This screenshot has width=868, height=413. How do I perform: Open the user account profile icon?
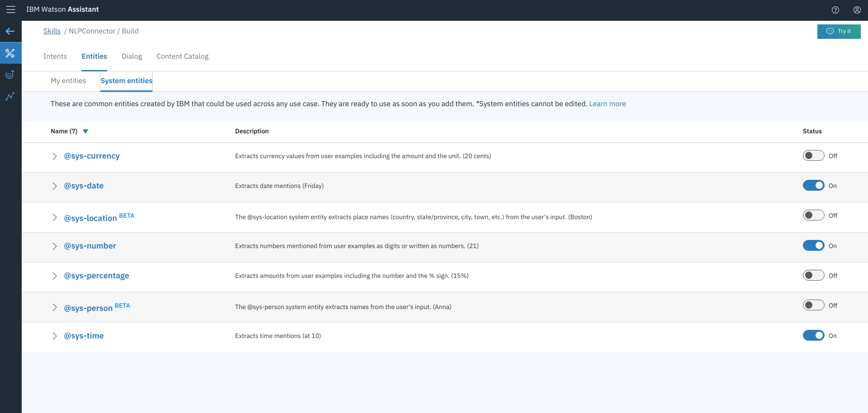857,10
